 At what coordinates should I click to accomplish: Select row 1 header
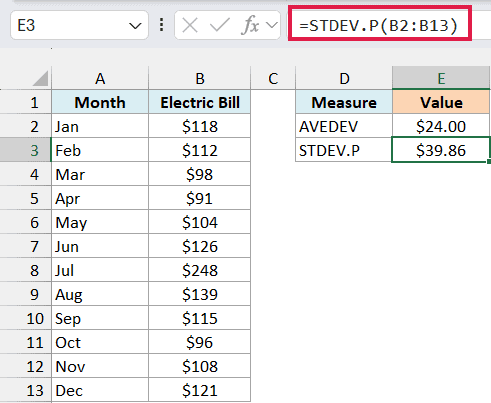pos(26,102)
